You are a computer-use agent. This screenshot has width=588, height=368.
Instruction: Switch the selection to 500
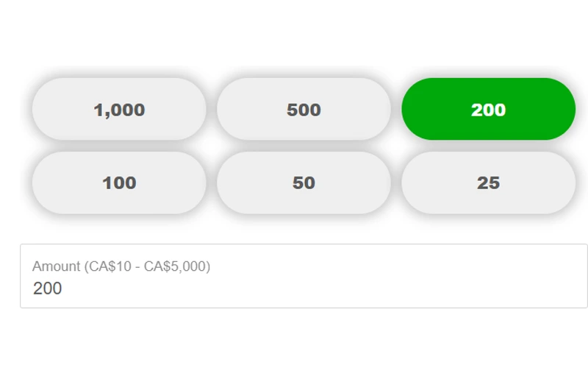(x=304, y=109)
